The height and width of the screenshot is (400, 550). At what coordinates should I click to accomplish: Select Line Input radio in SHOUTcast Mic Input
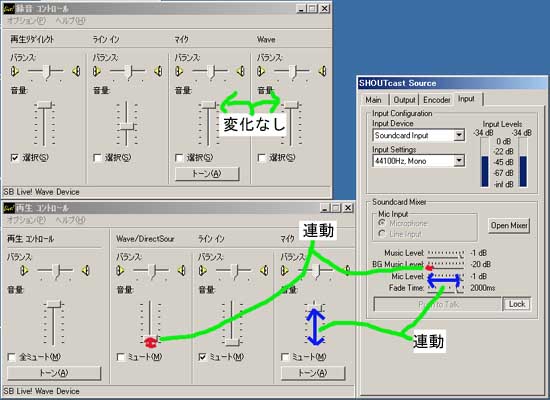point(382,234)
